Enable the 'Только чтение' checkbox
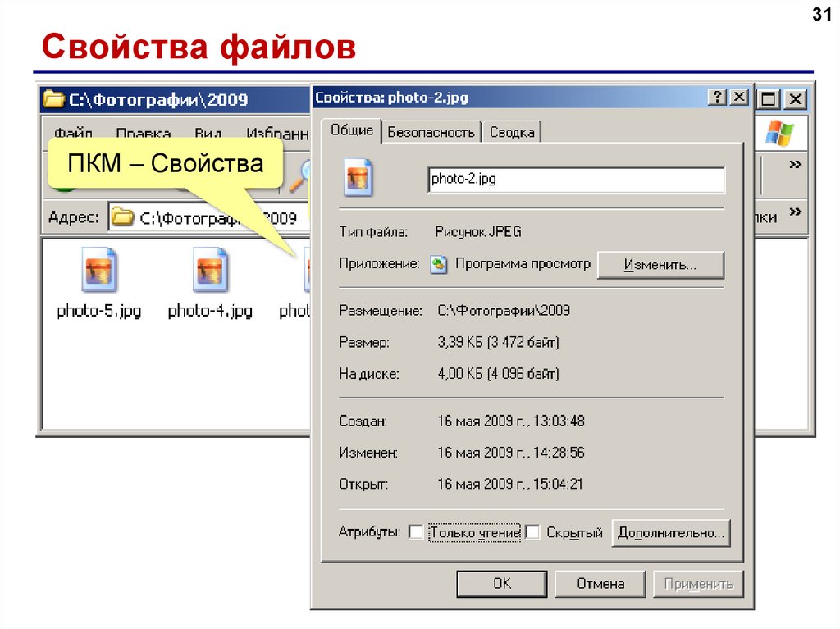The width and height of the screenshot is (840, 629). 416,533
